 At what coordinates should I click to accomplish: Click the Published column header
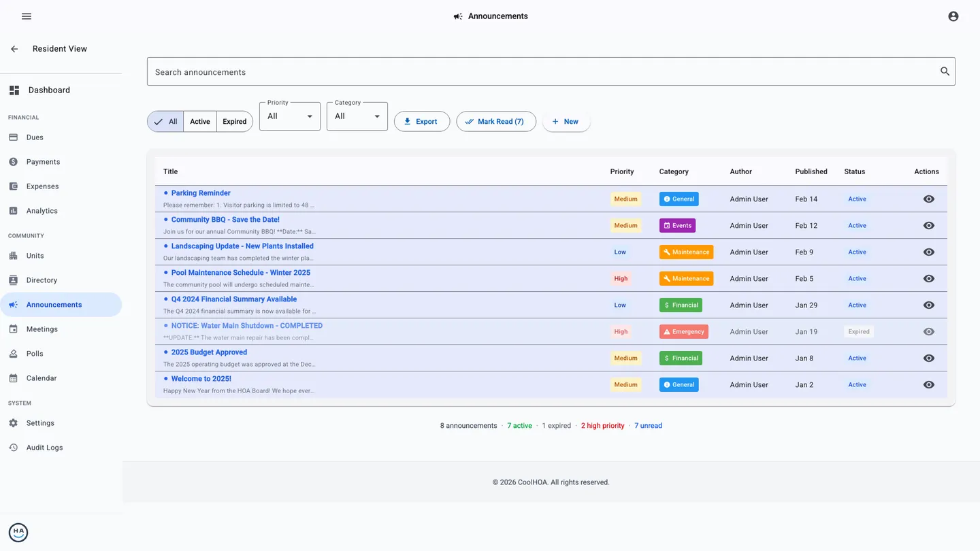[x=811, y=171]
